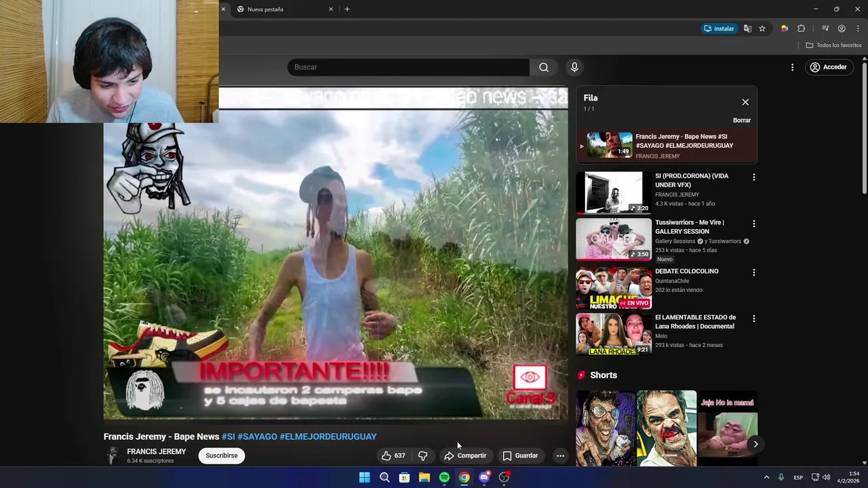The width and height of the screenshot is (868, 488).
Task: Click the tray microphone icon
Action: pos(781,477)
